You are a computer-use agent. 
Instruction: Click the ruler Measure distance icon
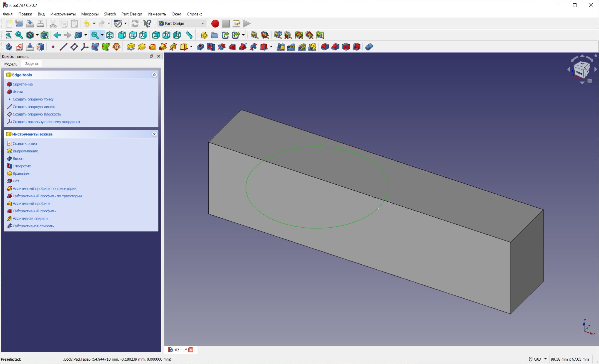189,35
